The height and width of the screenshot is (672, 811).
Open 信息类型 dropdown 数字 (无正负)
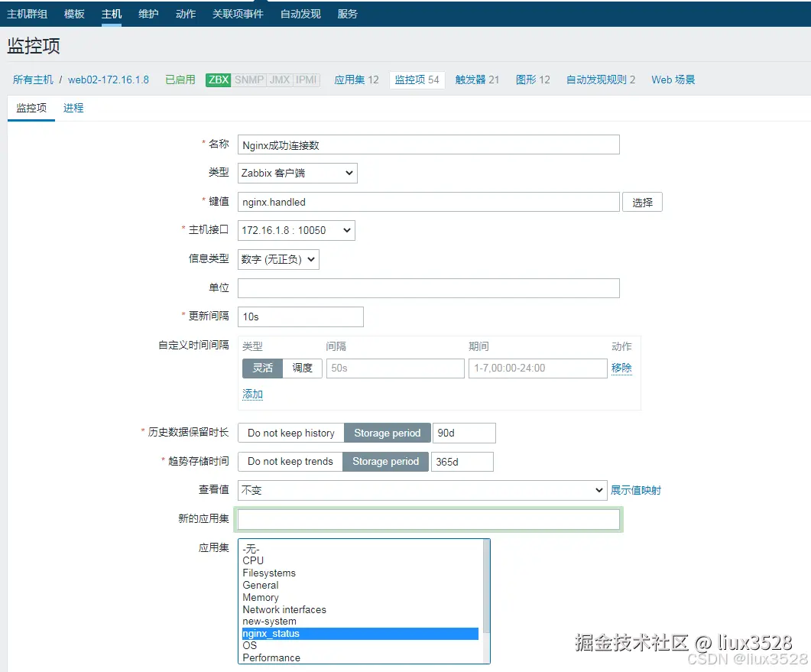[x=278, y=259]
